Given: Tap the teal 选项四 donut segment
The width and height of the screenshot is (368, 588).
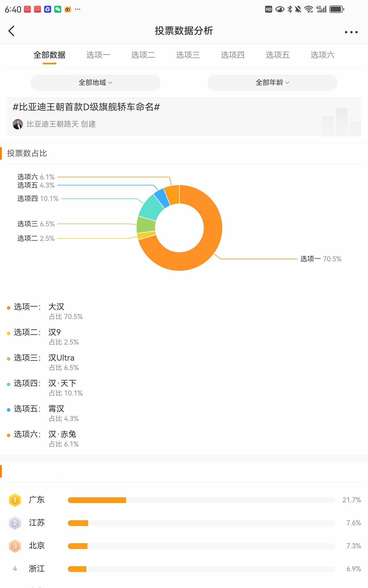Looking at the screenshot, I should [151, 208].
